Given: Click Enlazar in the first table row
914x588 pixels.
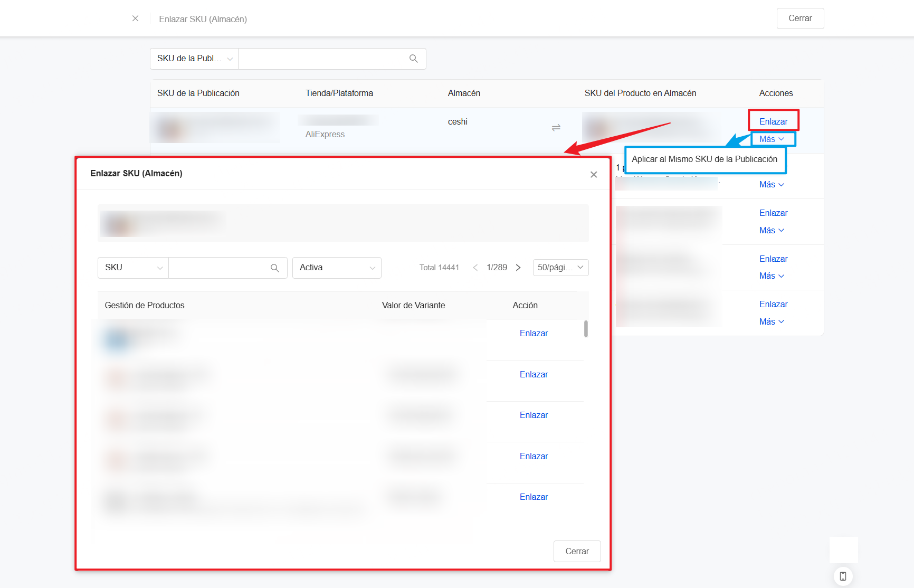Looking at the screenshot, I should (773, 121).
